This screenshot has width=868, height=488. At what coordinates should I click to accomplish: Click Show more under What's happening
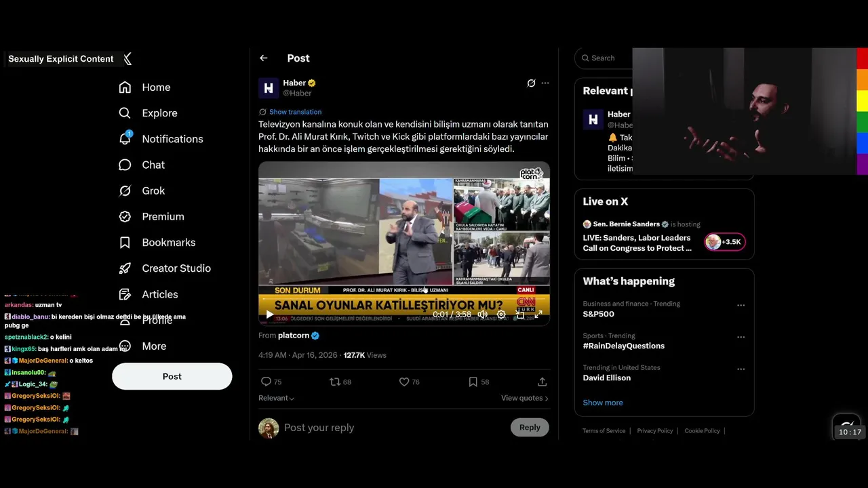[x=602, y=403]
